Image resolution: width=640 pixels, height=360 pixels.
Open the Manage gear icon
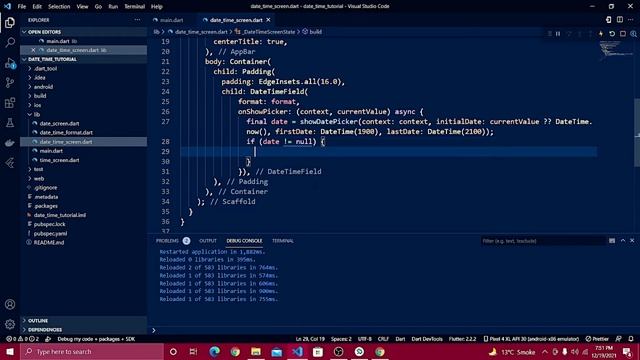tap(10, 324)
